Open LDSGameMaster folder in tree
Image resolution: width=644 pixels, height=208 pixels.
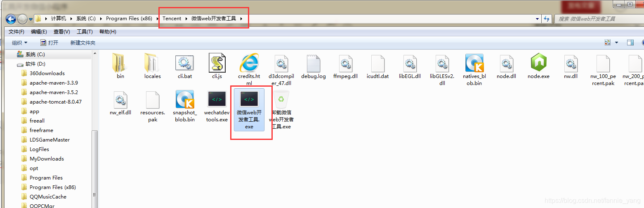pos(50,139)
